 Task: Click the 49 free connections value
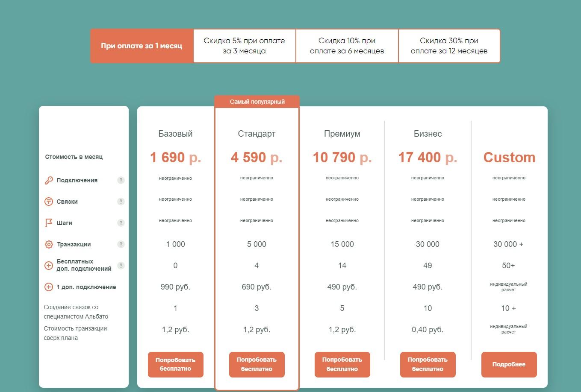tap(428, 266)
